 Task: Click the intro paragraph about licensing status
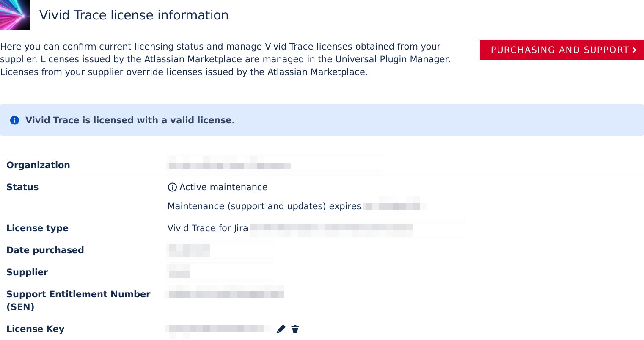point(225,59)
